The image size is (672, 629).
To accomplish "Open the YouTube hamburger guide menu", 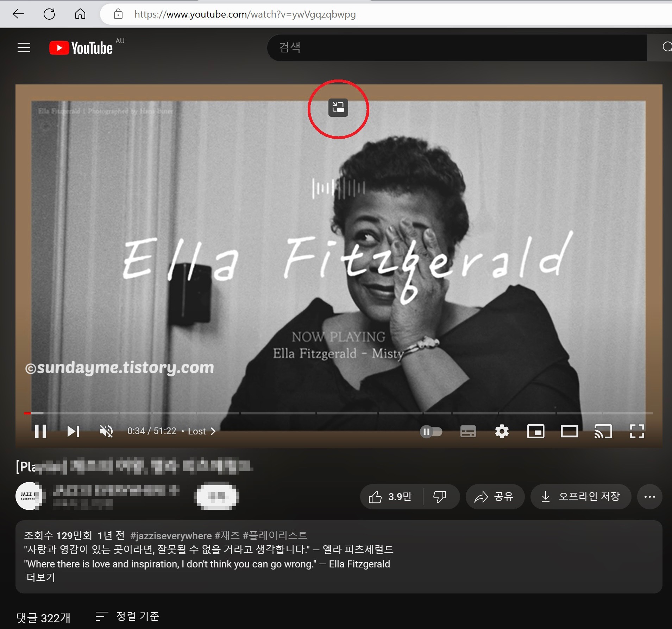I will 24,47.
